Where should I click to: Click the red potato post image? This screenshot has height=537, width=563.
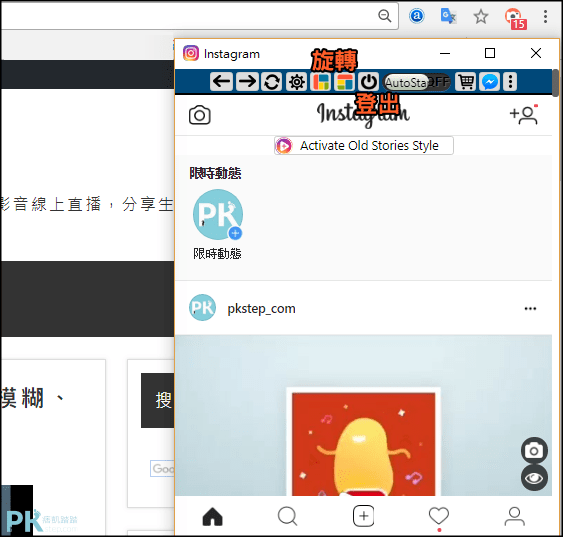tap(363, 443)
